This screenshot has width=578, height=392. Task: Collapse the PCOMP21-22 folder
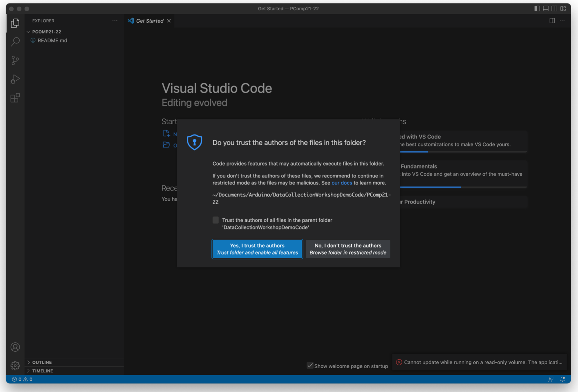coord(29,32)
